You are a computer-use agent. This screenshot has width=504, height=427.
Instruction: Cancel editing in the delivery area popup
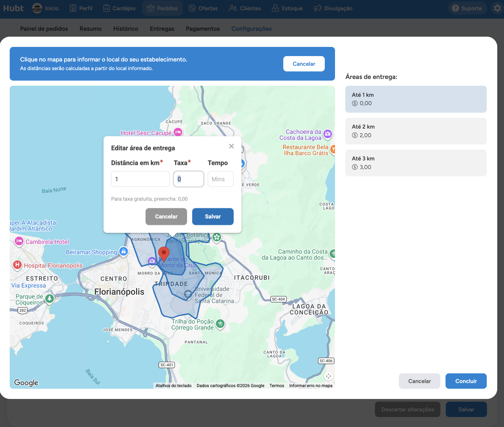(166, 216)
